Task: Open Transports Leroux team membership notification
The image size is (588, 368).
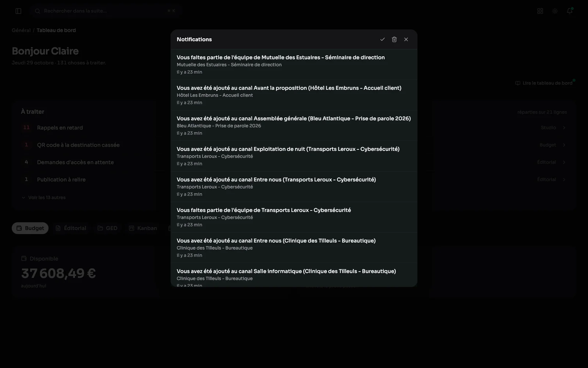Action: coord(294,217)
